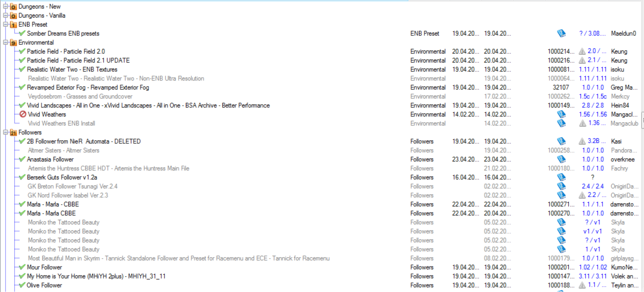Collapse the ENB Preset category
This screenshot has width=644, height=292.
[x=6, y=24]
